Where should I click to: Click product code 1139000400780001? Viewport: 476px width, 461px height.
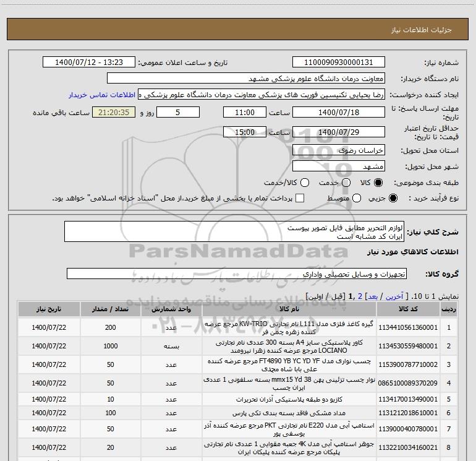coord(408,429)
